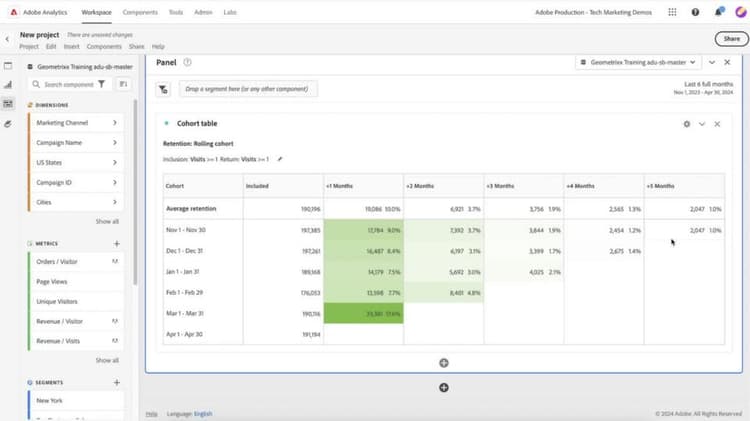This screenshot has width=750, height=421.
Task: Click the Adobe Analytics logo icon
Action: click(13, 12)
